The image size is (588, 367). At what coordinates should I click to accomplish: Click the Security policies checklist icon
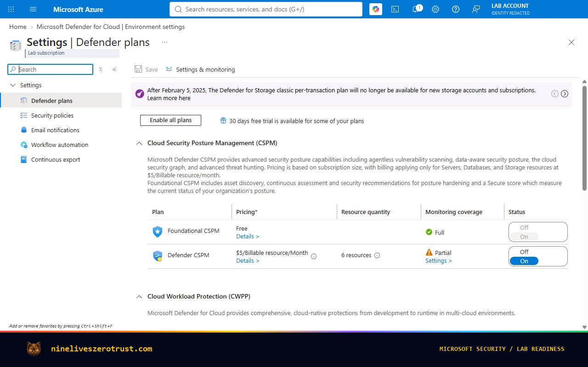pyautogui.click(x=24, y=115)
